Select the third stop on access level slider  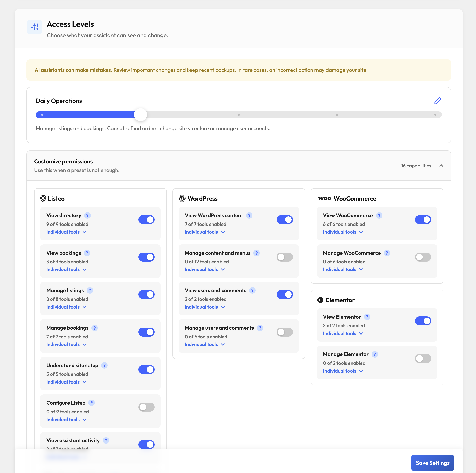(x=239, y=114)
